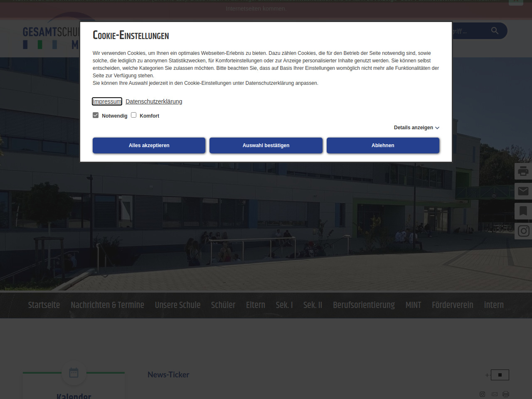
Task: Open the Impressum link
Action: [107, 101]
